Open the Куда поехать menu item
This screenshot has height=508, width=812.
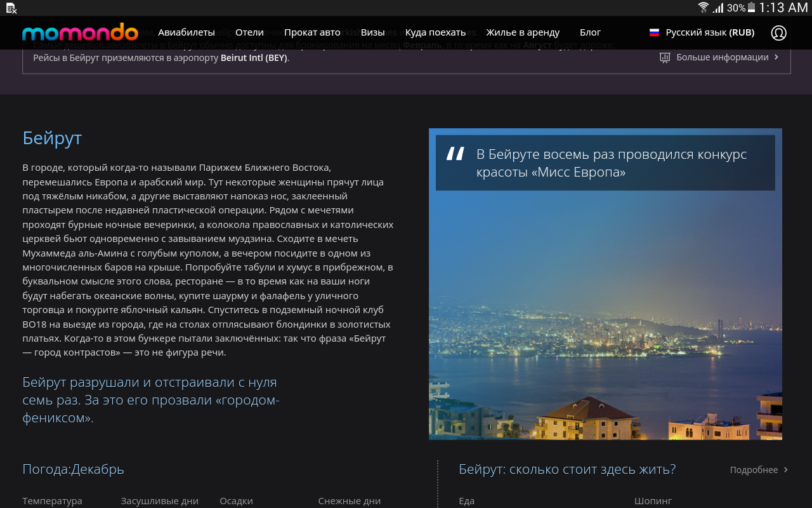(435, 32)
